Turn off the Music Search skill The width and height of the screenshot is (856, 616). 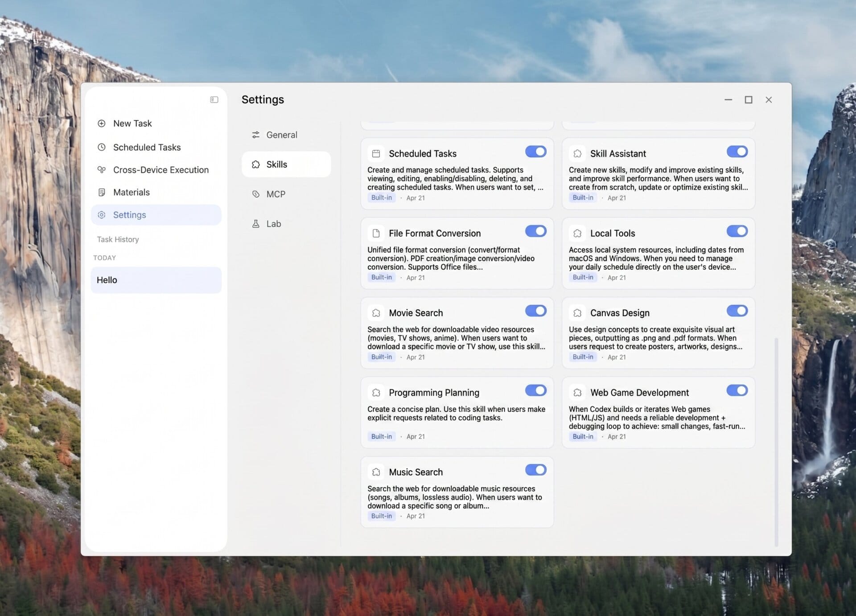[x=535, y=470]
